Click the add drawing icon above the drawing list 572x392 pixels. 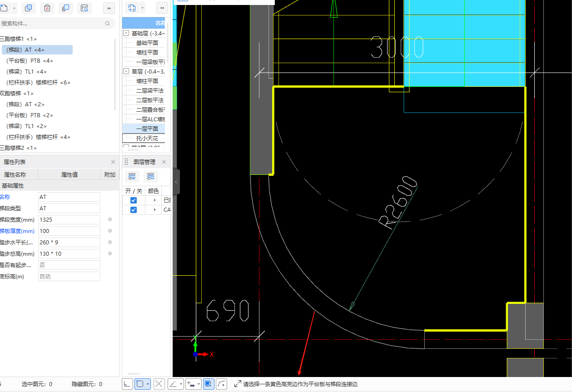[x=132, y=8]
